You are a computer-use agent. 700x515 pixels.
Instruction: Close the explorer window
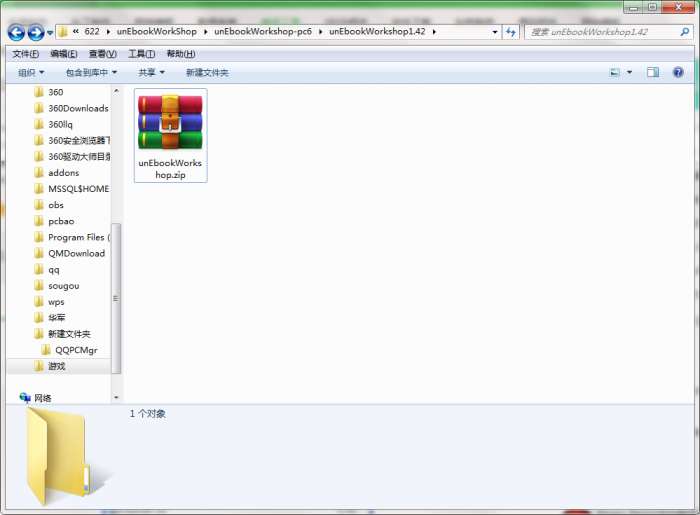pyautogui.click(x=678, y=8)
